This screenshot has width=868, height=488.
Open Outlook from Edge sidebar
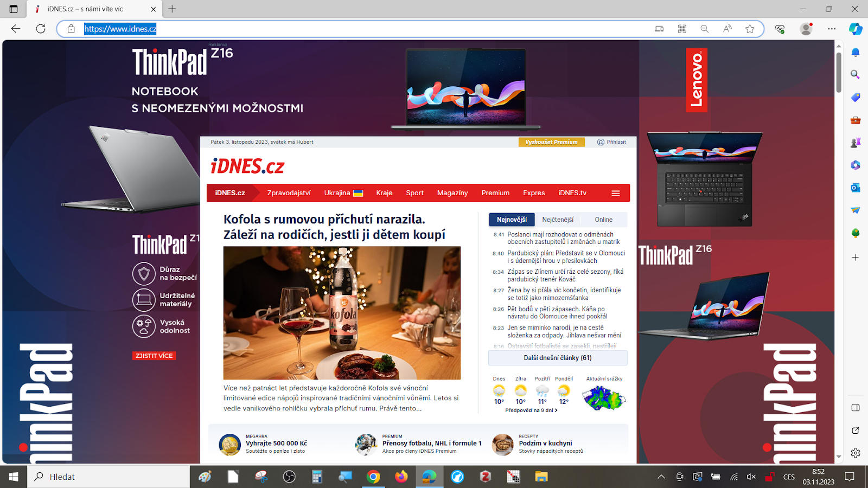(856, 188)
